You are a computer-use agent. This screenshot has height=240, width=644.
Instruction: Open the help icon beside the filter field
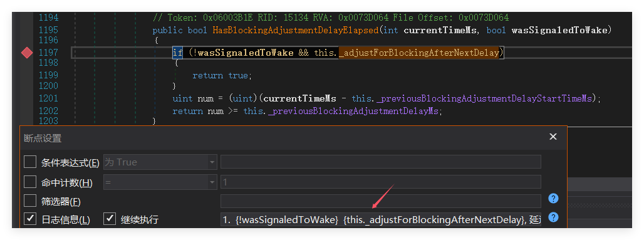tap(553, 199)
